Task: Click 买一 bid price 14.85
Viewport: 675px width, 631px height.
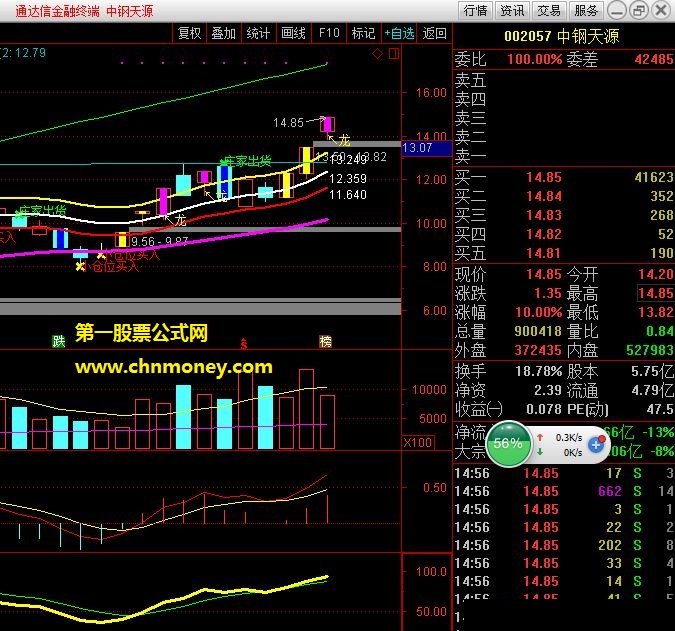Action: click(x=544, y=177)
